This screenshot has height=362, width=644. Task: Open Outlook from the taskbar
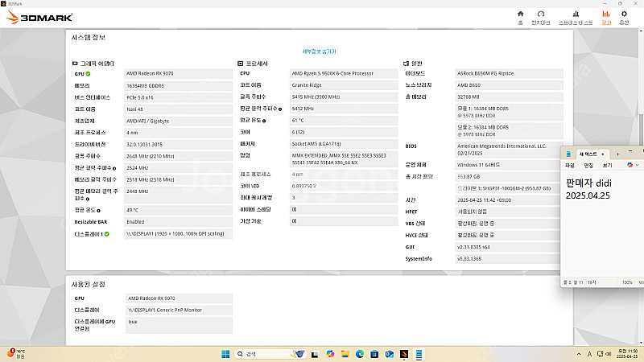[x=390, y=354]
